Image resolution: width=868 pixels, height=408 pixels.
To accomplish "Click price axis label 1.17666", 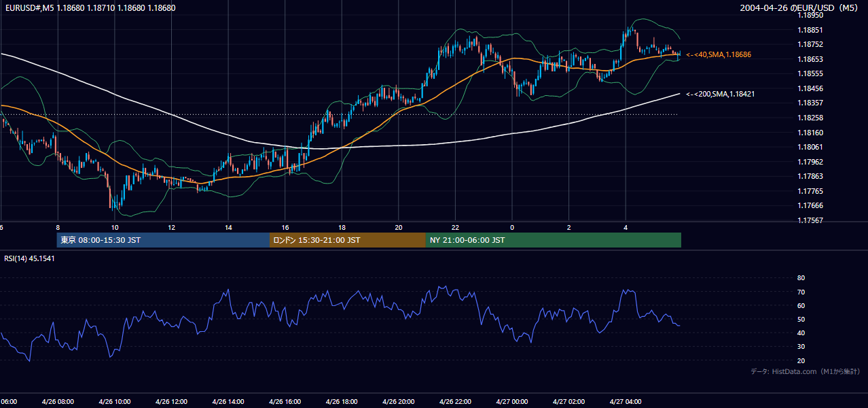I will coord(810,205).
